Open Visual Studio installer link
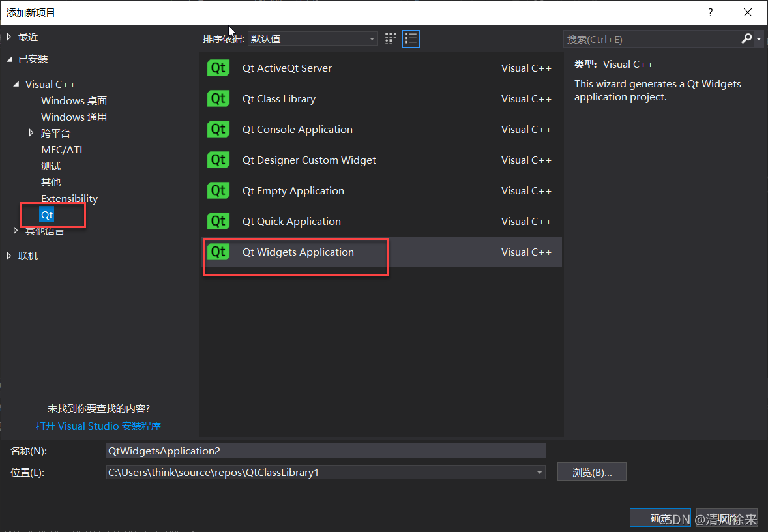 pos(98,426)
